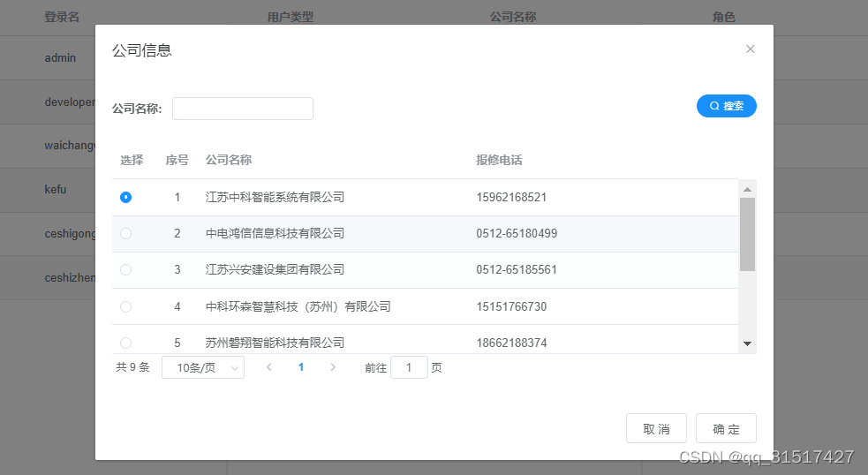Image resolution: width=868 pixels, height=475 pixels.
Task: Click the 确定 confirm button
Action: [727, 428]
